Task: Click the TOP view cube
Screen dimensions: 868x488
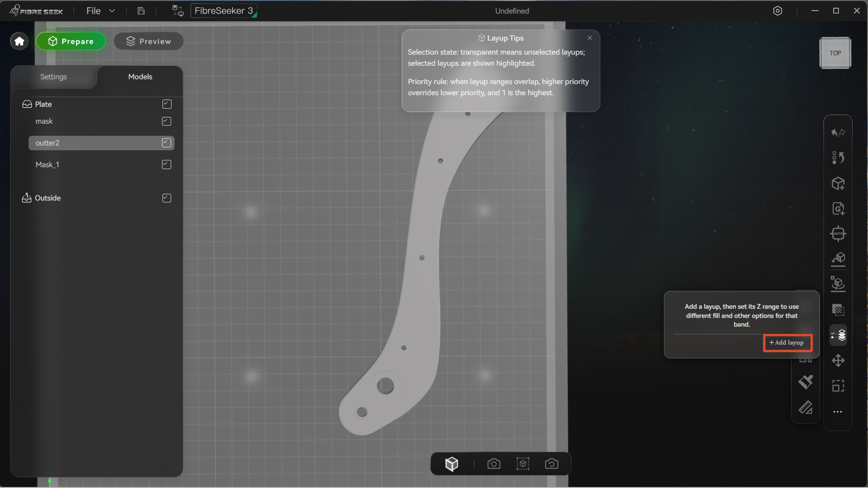Action: pos(835,53)
